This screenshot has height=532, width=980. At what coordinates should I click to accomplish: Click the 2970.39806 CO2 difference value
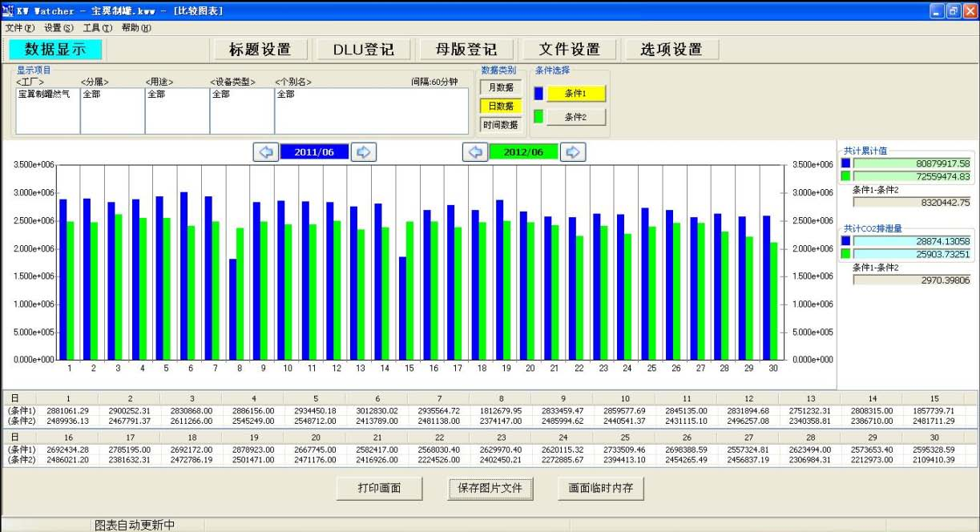pos(913,280)
